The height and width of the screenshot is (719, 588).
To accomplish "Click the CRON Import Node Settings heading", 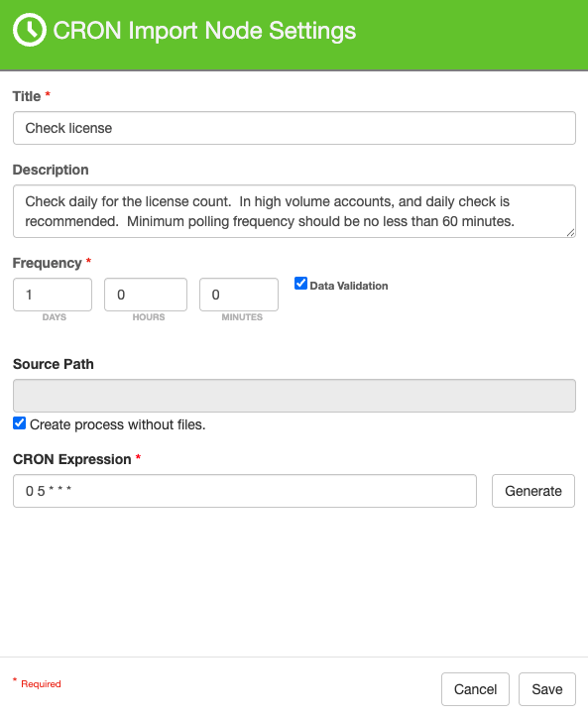I will click(x=204, y=31).
